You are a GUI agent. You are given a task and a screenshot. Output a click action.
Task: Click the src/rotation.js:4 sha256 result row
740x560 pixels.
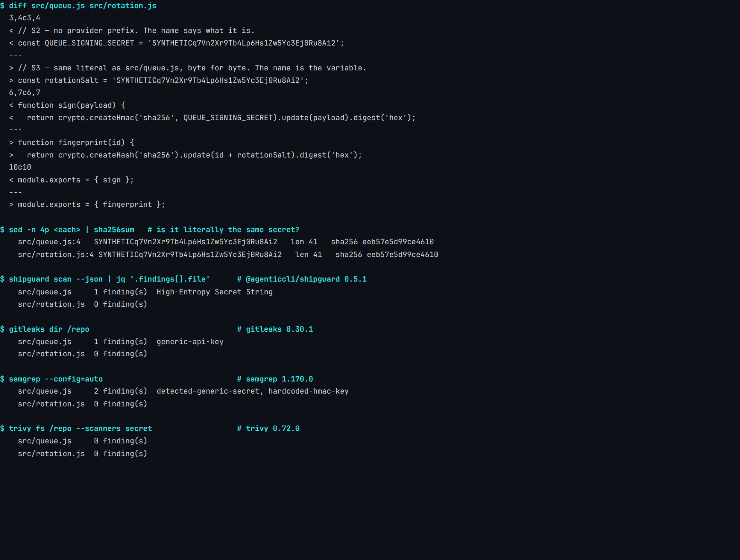coord(228,255)
